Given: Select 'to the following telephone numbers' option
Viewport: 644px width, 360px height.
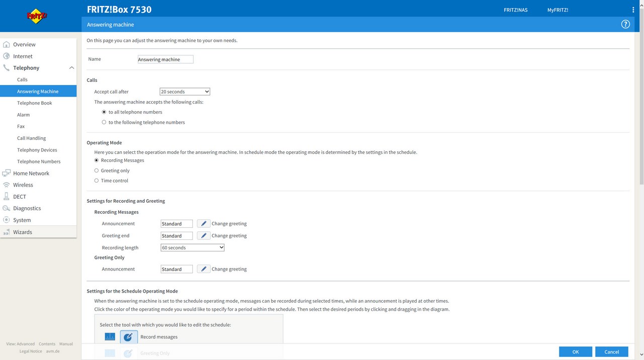Looking at the screenshot, I should point(104,122).
